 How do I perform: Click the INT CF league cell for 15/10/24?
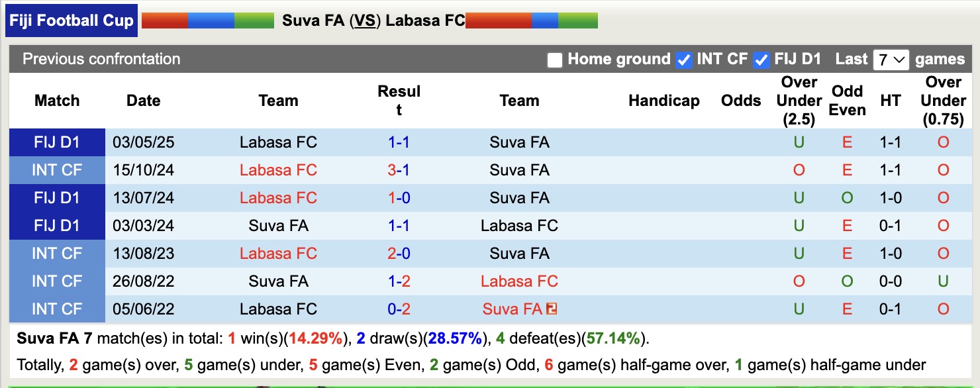pos(57,170)
